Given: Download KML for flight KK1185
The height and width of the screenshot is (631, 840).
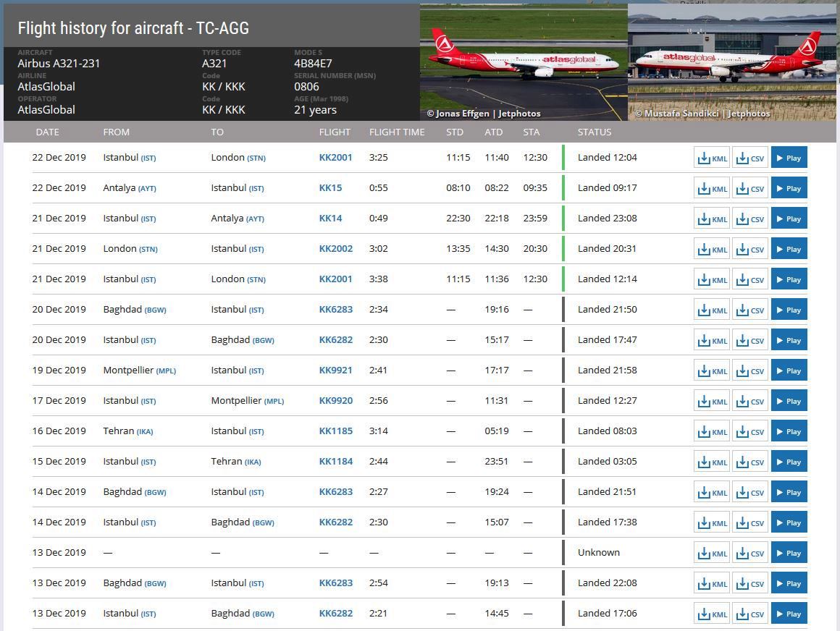Looking at the screenshot, I should tap(711, 431).
